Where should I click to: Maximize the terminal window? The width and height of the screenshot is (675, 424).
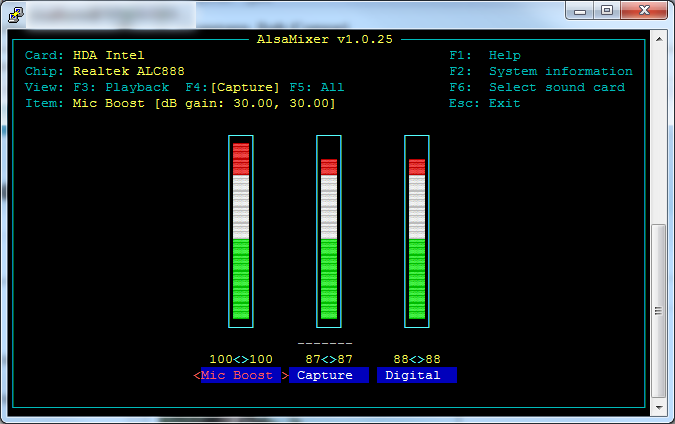pos(606,10)
